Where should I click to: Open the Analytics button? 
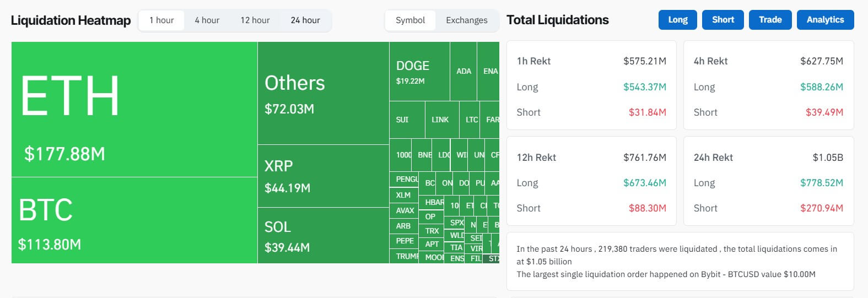coord(825,20)
